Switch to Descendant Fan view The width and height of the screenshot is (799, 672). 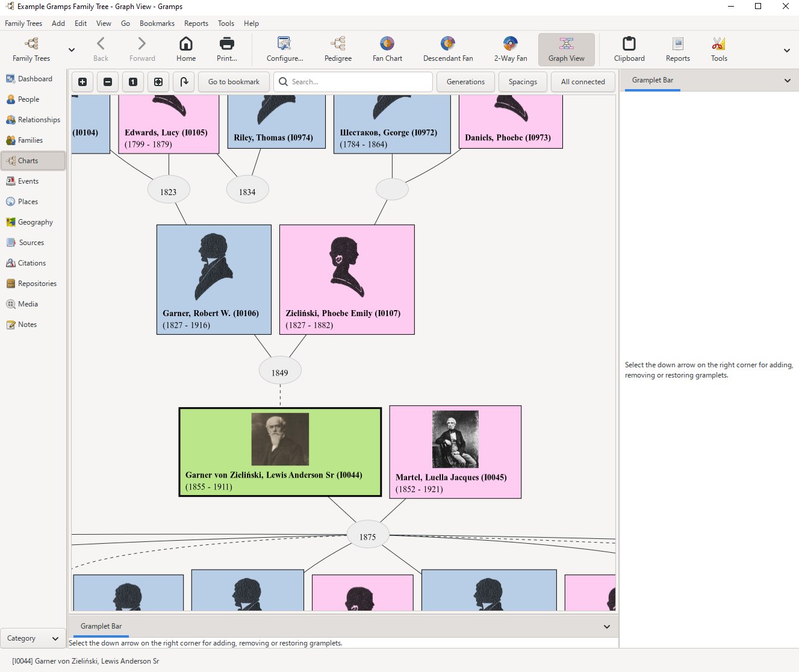[x=448, y=49]
